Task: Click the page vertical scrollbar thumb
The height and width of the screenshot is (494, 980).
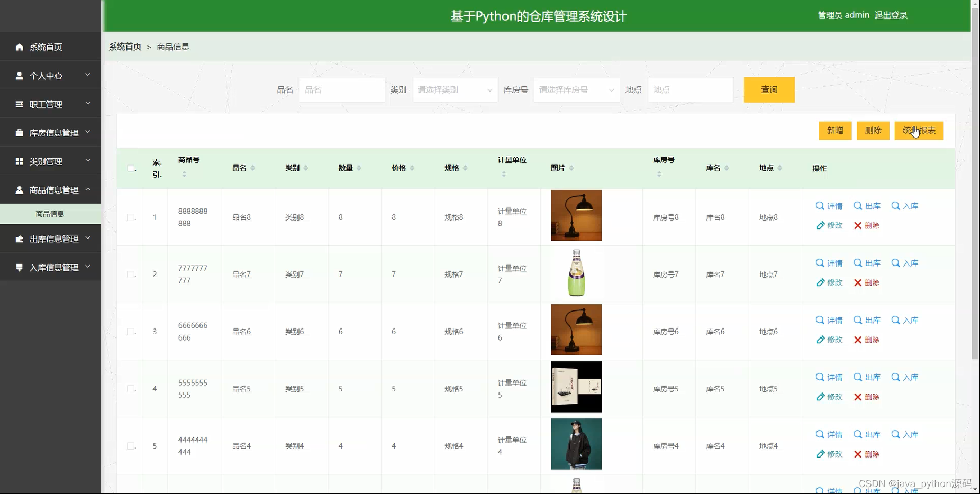Action: click(975, 184)
